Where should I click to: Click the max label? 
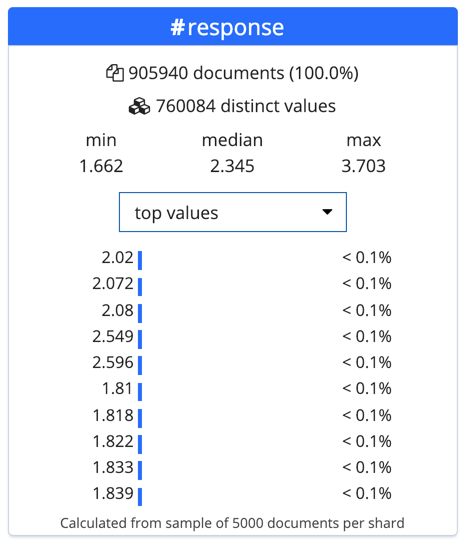pyautogui.click(x=364, y=140)
